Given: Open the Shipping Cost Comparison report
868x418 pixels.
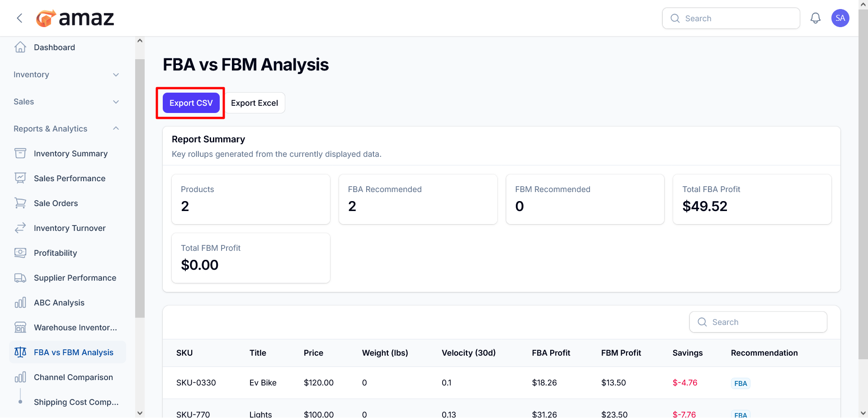Looking at the screenshot, I should 67,402.
